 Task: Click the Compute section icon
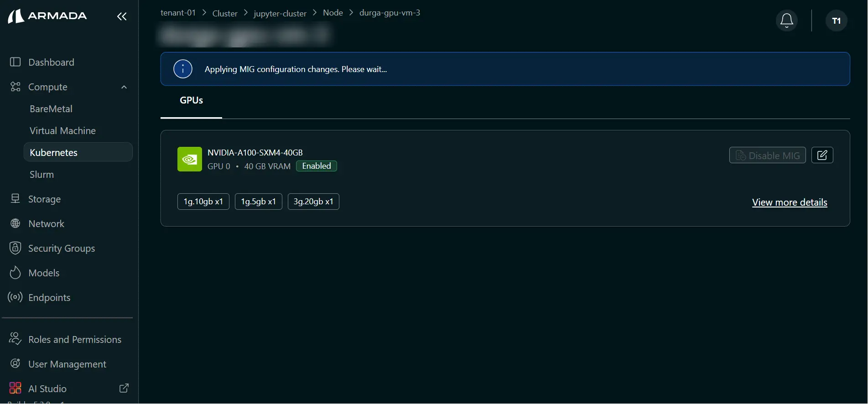click(16, 86)
